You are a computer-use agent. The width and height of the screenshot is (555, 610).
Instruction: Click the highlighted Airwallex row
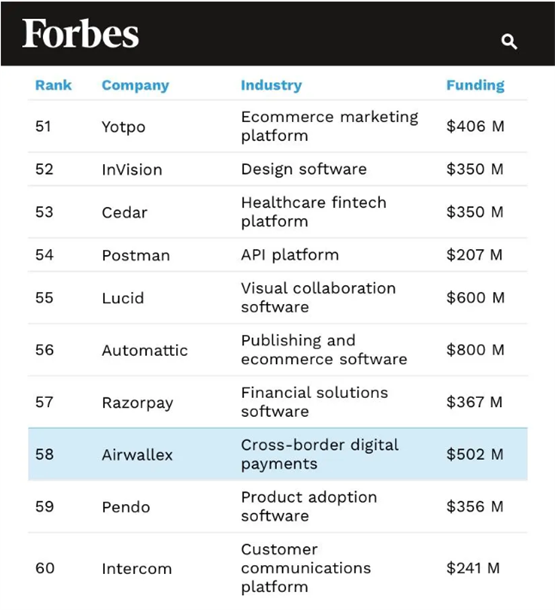tap(278, 454)
